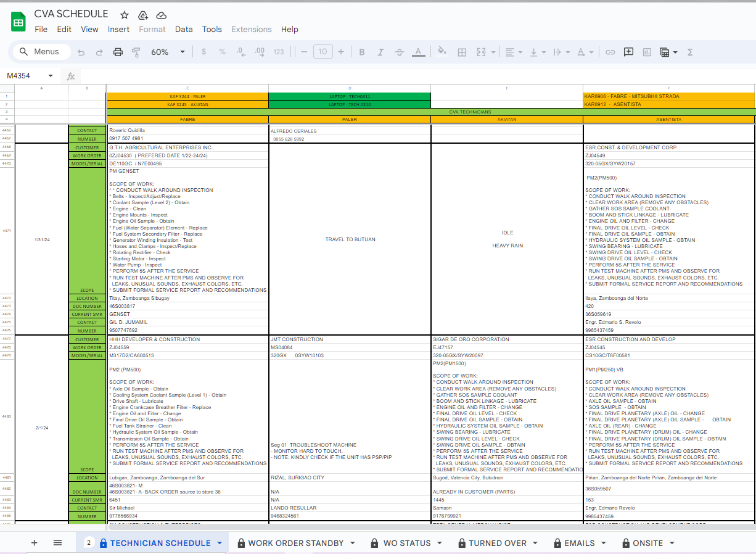Expand the merge cells dropdown arrow

coord(493,52)
